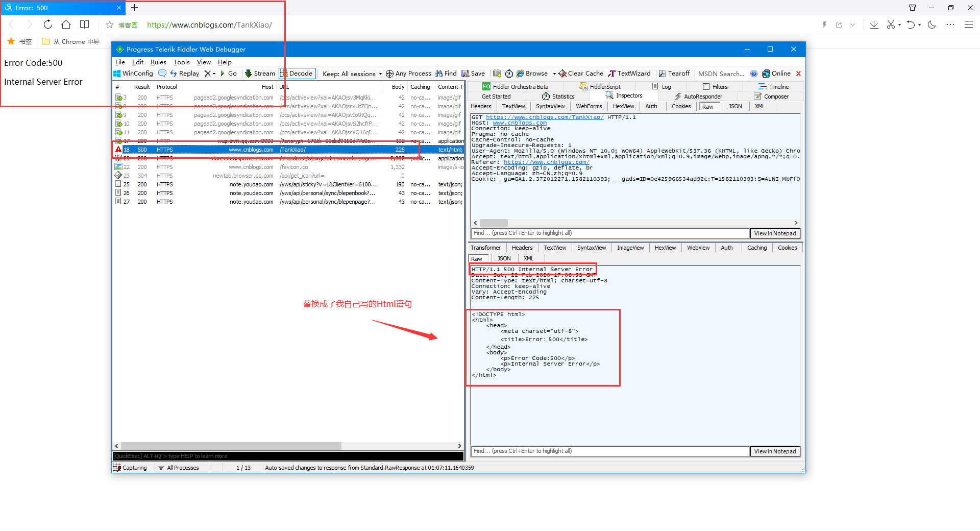This screenshot has width=980, height=531.
Task: Open the TextWizard tool
Action: (629, 74)
